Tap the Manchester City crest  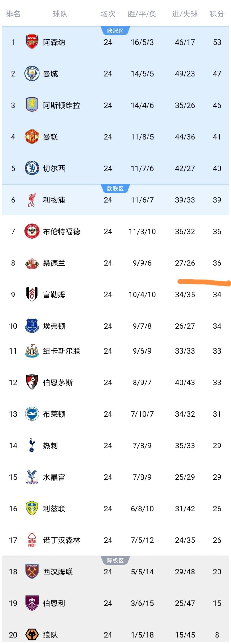pyautogui.click(x=32, y=74)
